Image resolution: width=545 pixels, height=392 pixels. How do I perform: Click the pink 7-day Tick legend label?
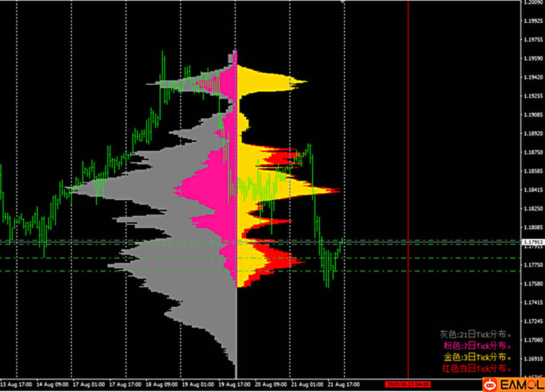476,346
